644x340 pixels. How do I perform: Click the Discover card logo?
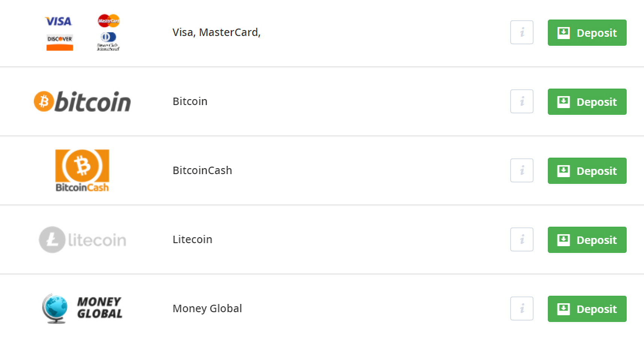click(x=60, y=42)
